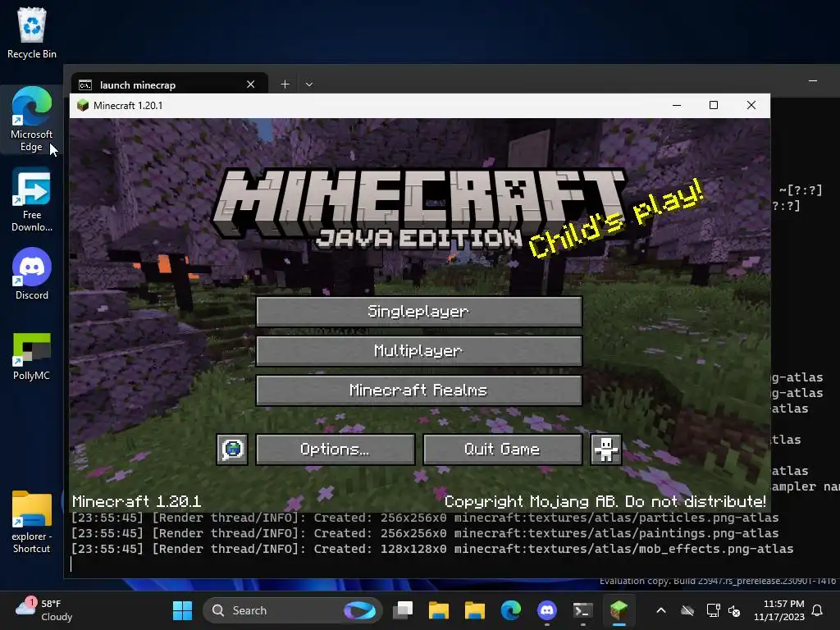The image size is (840, 630).
Task: Click the Minecraft 1.20.1 version text
Action: [137, 501]
